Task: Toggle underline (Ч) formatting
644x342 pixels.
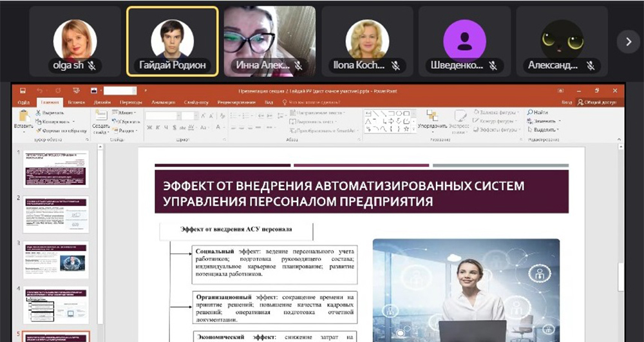Action: click(x=166, y=128)
